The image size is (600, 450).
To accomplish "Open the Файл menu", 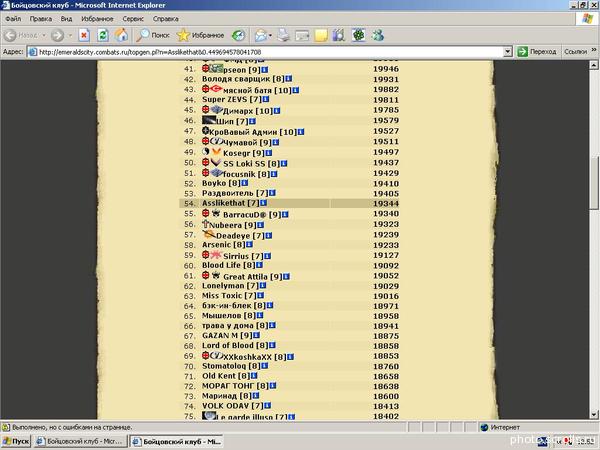I will click(13, 19).
